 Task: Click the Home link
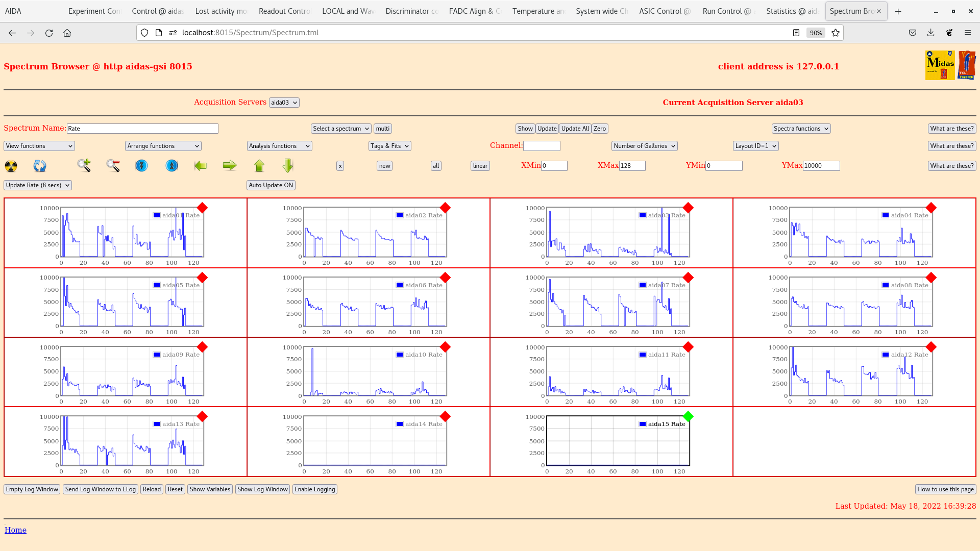[15, 530]
